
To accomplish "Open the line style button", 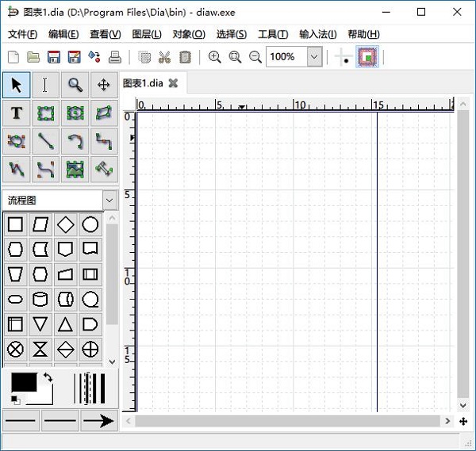I will pyautogui.click(x=60, y=420).
